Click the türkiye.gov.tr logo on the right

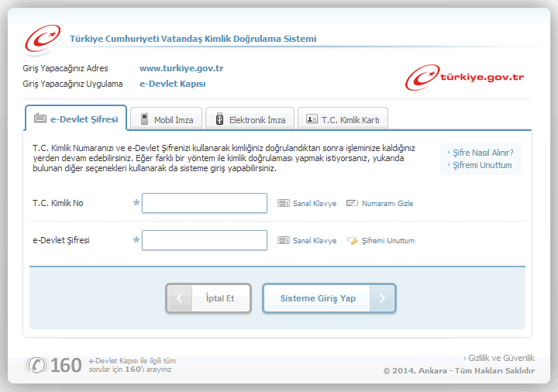coord(464,77)
